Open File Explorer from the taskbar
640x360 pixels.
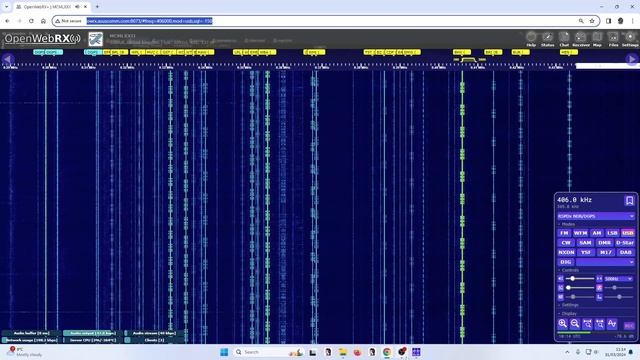pos(342,352)
